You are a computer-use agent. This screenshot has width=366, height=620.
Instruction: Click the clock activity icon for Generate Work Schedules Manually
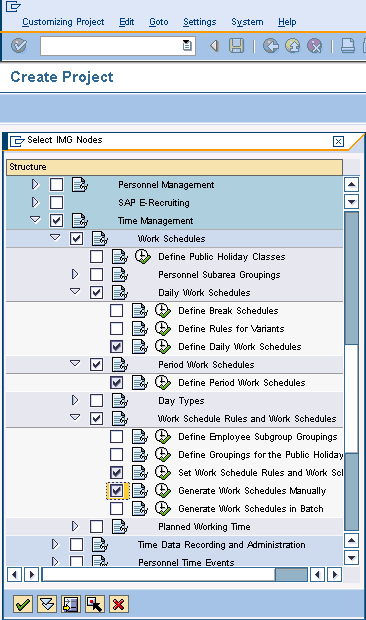coord(162,491)
